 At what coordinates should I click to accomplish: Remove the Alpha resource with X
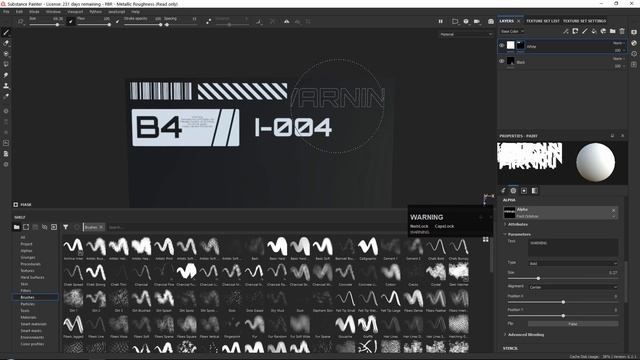[613, 210]
